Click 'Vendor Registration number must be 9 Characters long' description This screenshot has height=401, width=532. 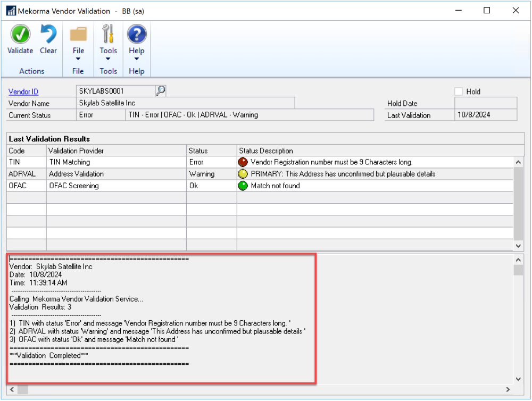[331, 162]
